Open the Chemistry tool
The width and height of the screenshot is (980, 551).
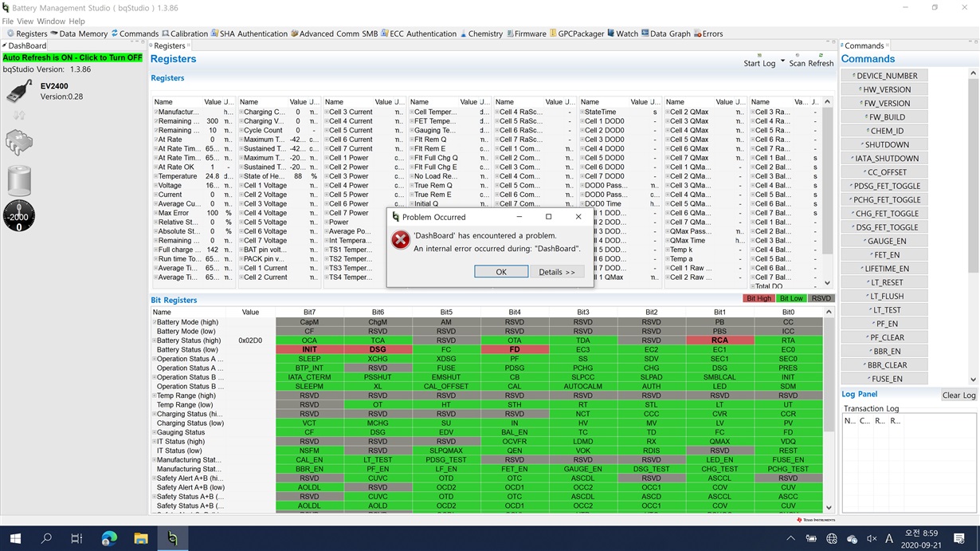point(480,33)
